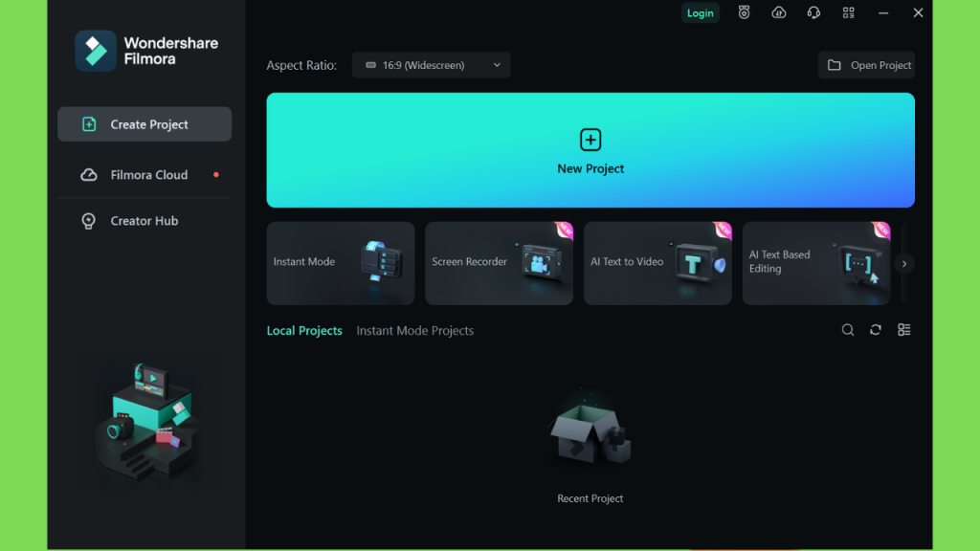Minimize the Filmora window
This screenshot has width=980, height=551.
pyautogui.click(x=883, y=12)
